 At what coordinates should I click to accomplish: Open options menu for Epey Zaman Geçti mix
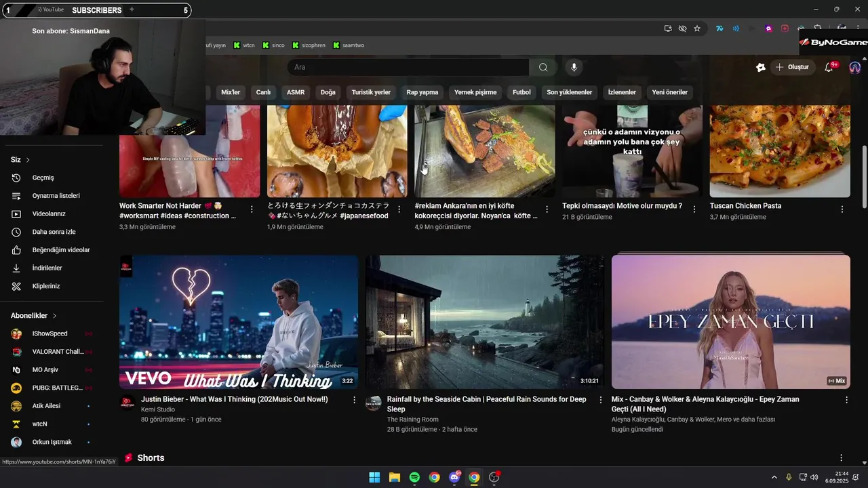coord(846,400)
